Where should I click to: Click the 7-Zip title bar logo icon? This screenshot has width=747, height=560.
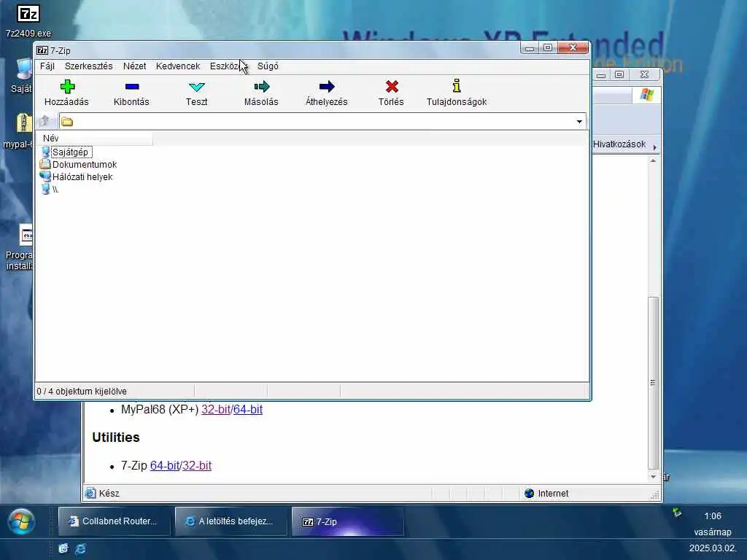[x=42, y=50]
